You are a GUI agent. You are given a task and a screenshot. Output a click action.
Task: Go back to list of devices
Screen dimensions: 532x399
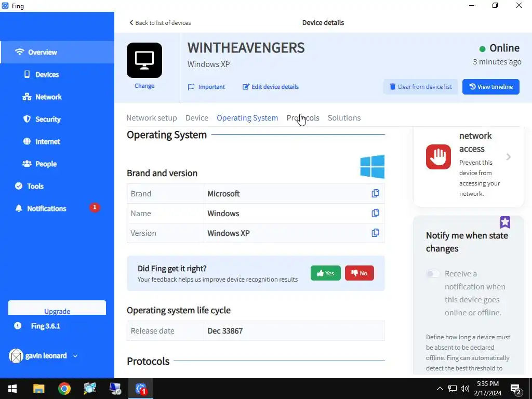(160, 23)
